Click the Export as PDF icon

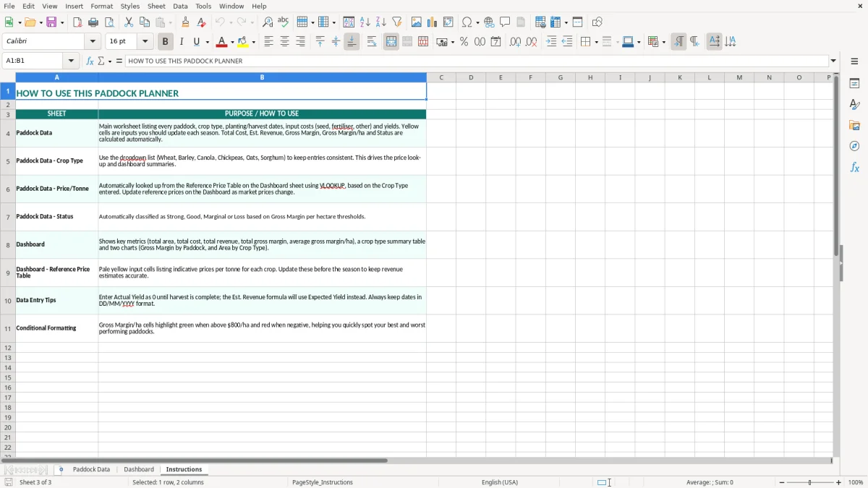pos(77,22)
